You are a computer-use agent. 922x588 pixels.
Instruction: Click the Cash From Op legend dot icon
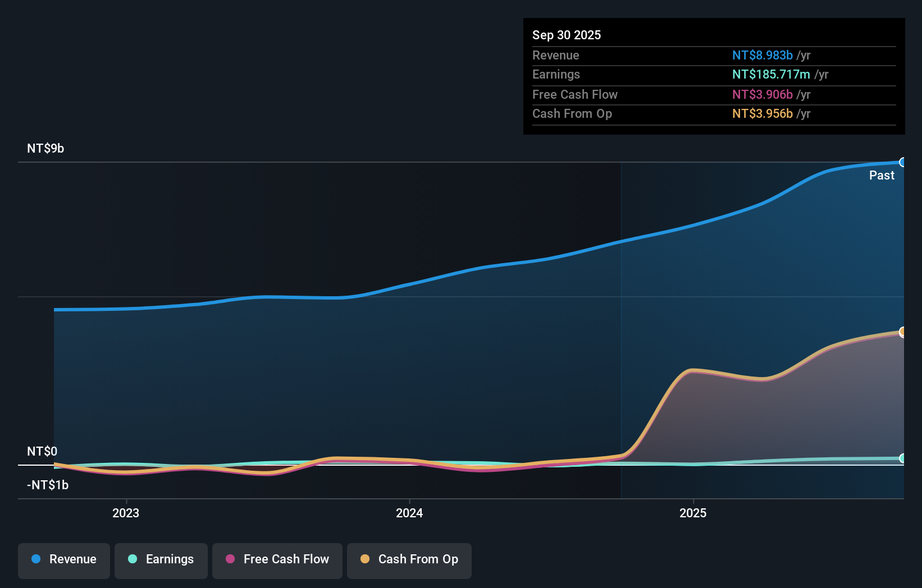point(365,559)
